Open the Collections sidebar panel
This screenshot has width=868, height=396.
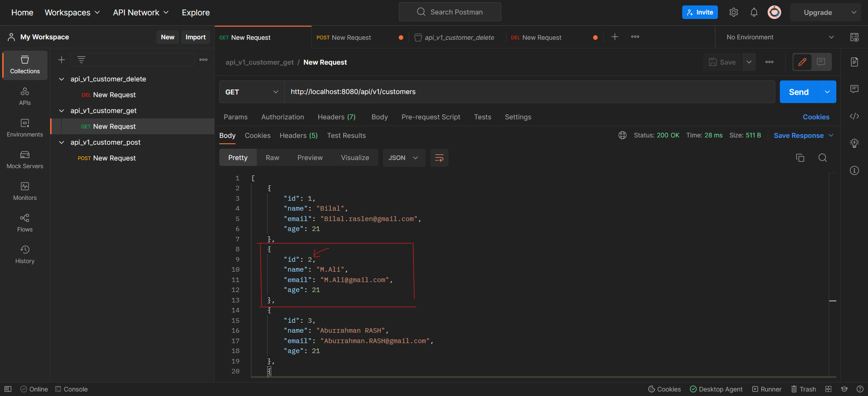[x=25, y=65]
